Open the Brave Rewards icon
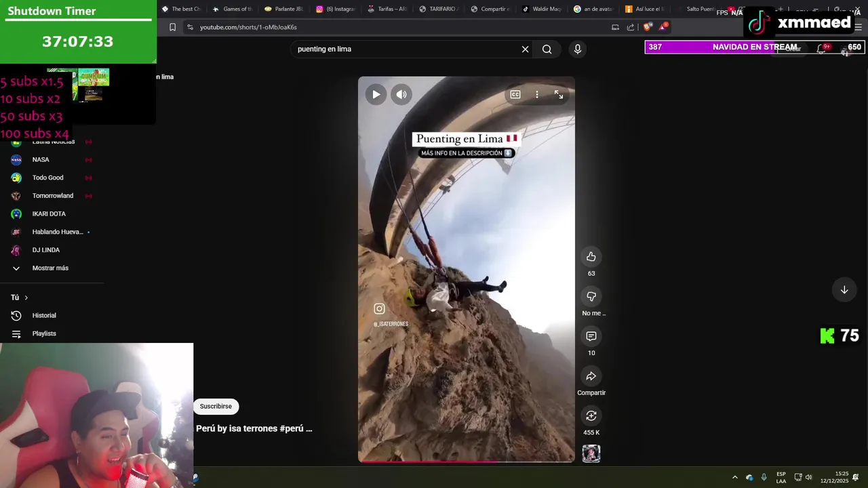Viewport: 868px width, 488px height. point(663,27)
